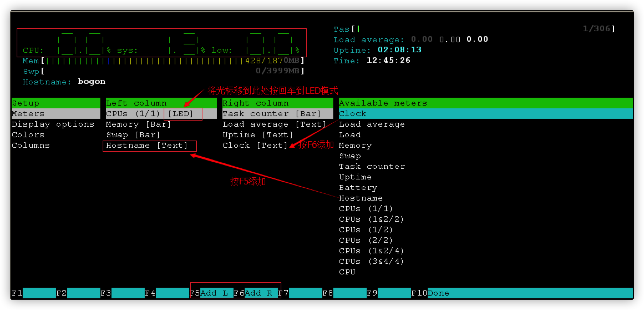Pick the Hostname [Text] left meter
644x310 pixels.
pyautogui.click(x=147, y=146)
